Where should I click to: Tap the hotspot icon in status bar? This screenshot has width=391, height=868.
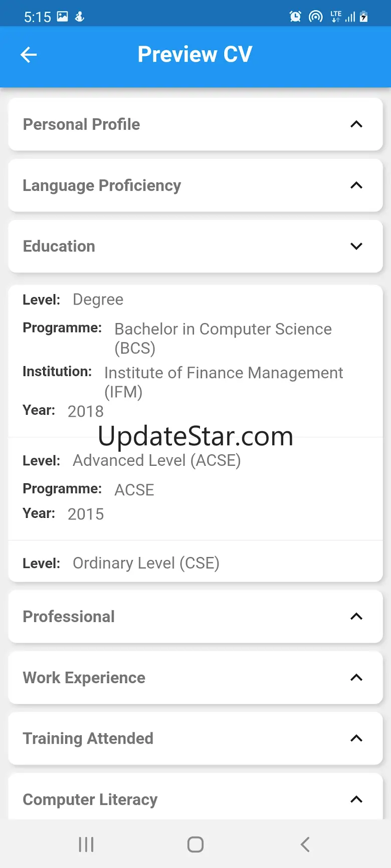coord(315,17)
